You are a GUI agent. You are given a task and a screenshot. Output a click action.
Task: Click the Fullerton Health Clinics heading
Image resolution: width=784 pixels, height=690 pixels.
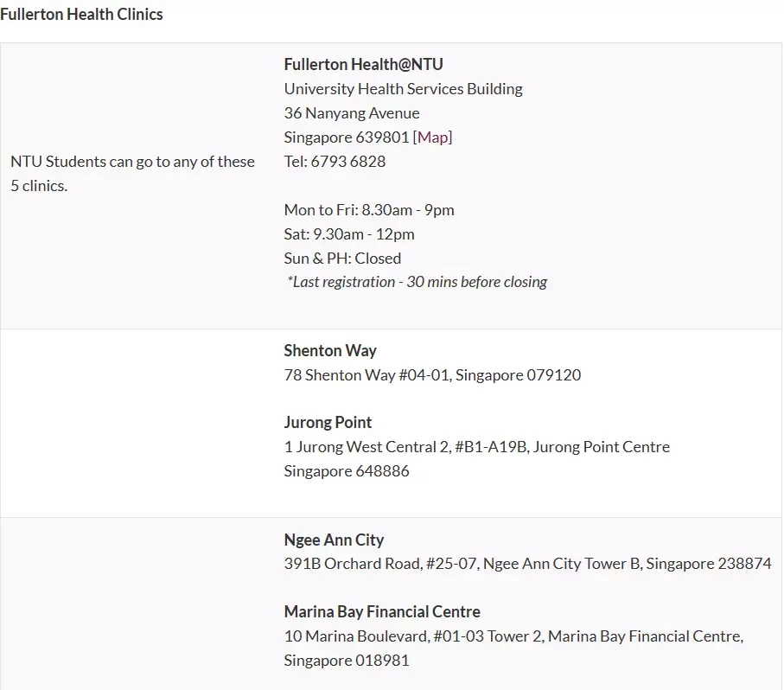pos(81,14)
